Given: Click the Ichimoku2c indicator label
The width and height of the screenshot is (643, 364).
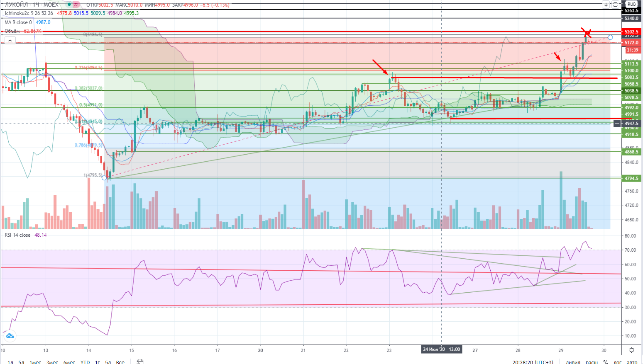Looking at the screenshot, I should [x=29, y=13].
